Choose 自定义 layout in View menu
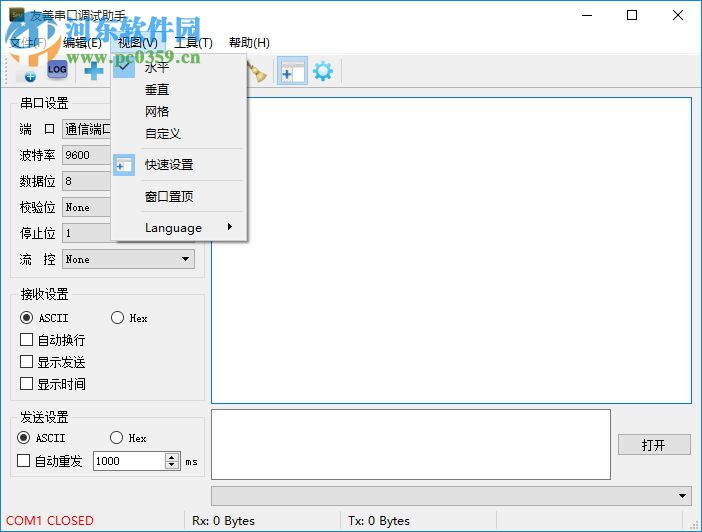Screen dimensions: 702x532 pos(179,133)
